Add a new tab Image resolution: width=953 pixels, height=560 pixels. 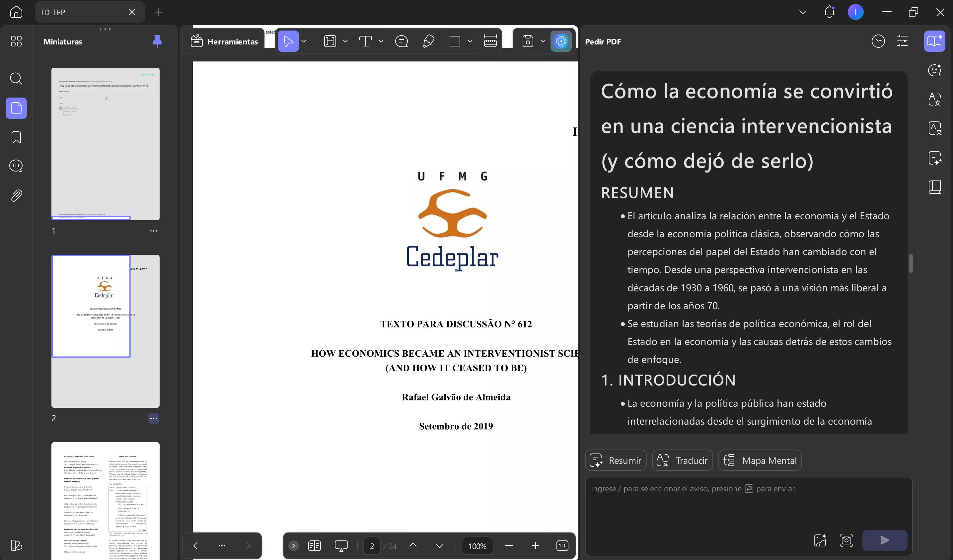point(159,12)
